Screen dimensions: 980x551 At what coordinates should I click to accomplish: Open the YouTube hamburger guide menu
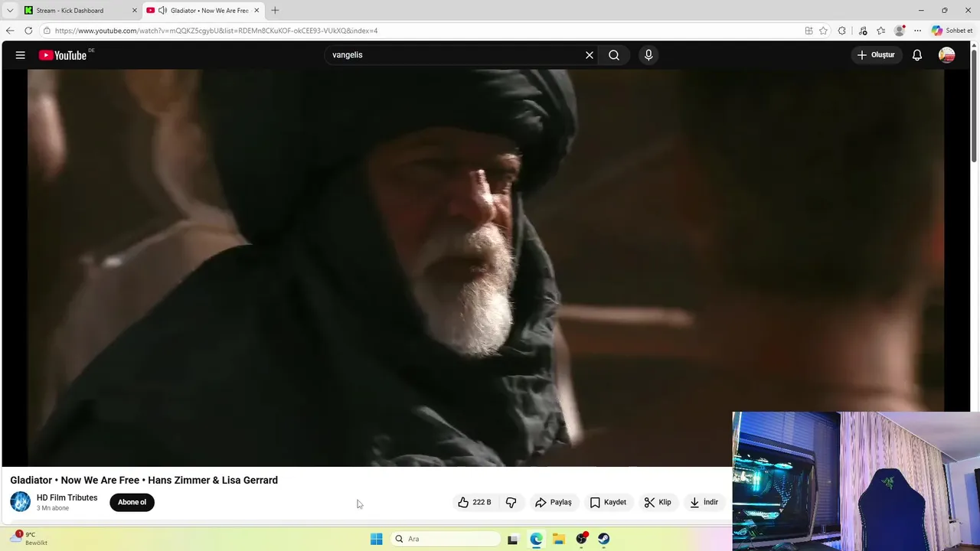click(21, 55)
